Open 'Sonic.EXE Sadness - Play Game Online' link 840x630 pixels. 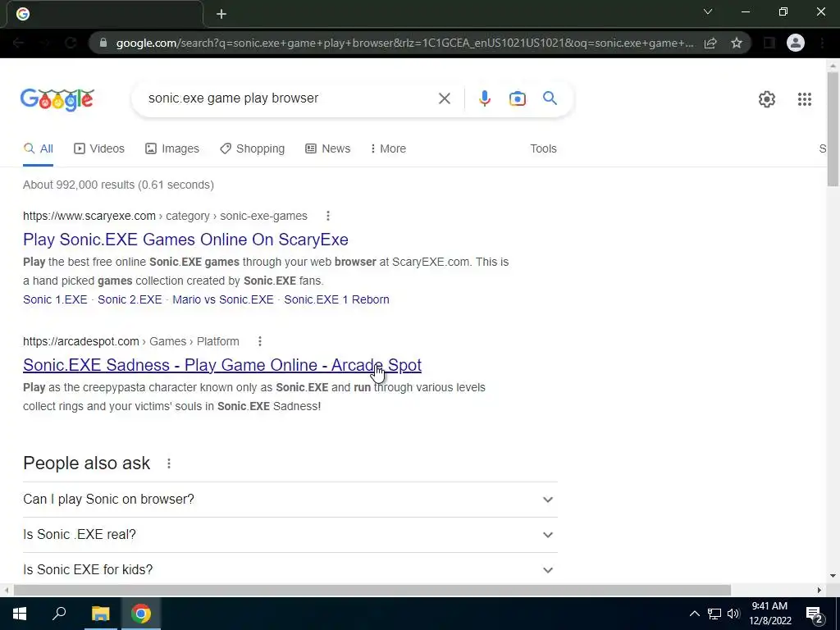pyautogui.click(x=222, y=365)
